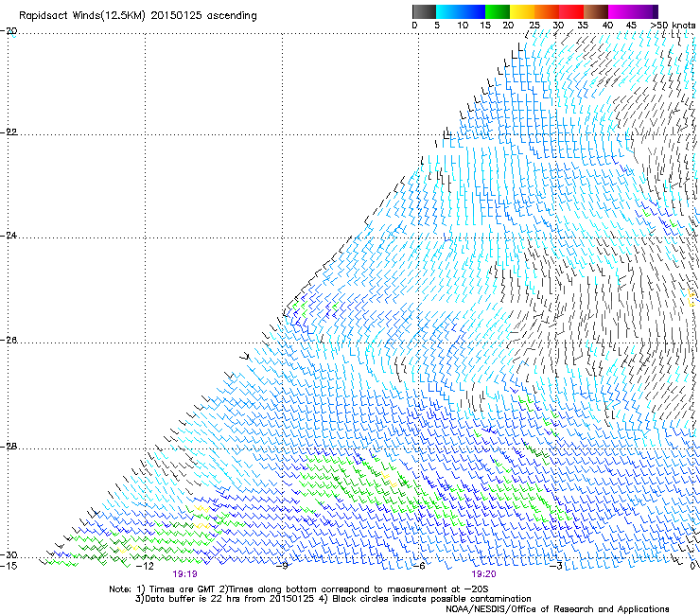This screenshot has height=615, width=700.
Task: Click the -24 latitude axis label
Action: [9, 235]
